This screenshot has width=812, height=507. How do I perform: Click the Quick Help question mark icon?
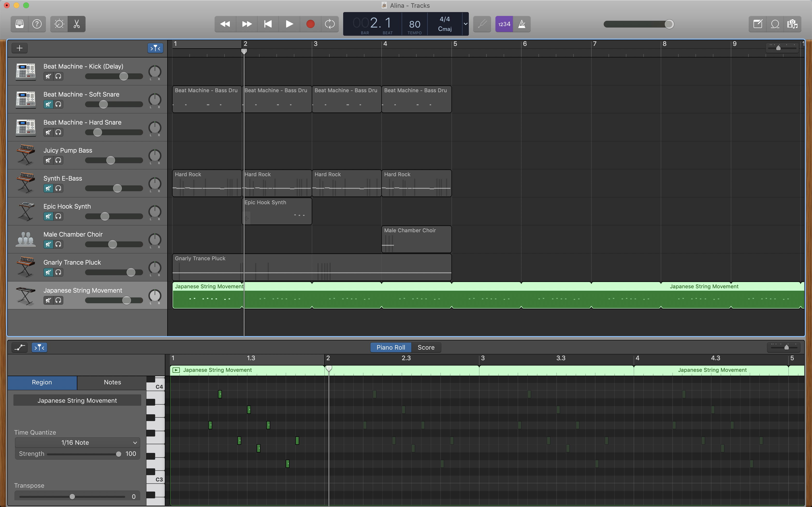(x=37, y=24)
